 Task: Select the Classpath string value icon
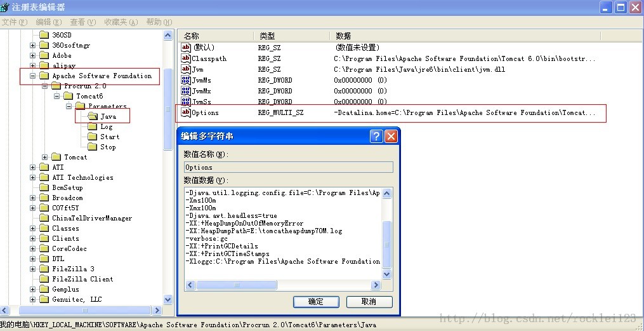click(186, 58)
